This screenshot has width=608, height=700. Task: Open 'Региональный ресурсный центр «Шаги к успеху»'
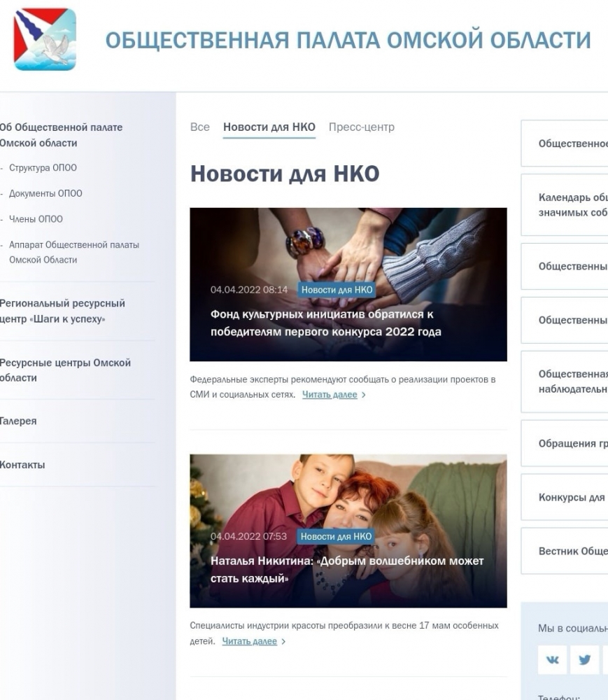point(62,311)
